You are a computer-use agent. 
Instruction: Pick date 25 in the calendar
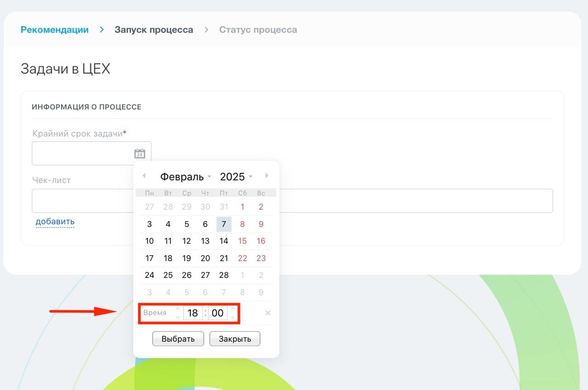point(168,275)
